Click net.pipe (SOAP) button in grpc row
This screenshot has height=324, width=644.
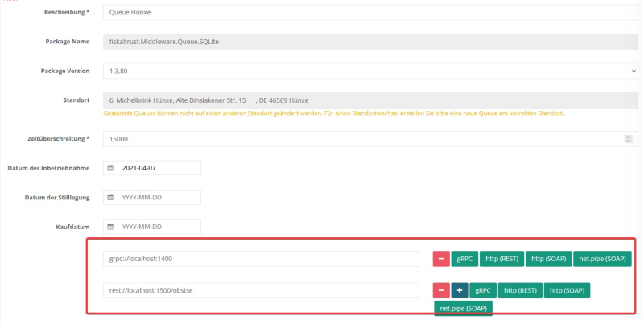[602, 259]
